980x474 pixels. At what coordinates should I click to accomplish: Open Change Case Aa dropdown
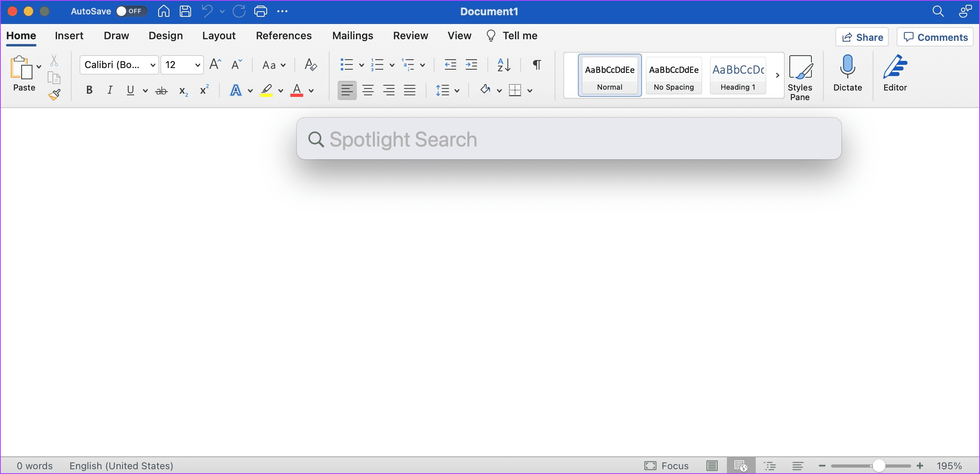[x=274, y=65]
